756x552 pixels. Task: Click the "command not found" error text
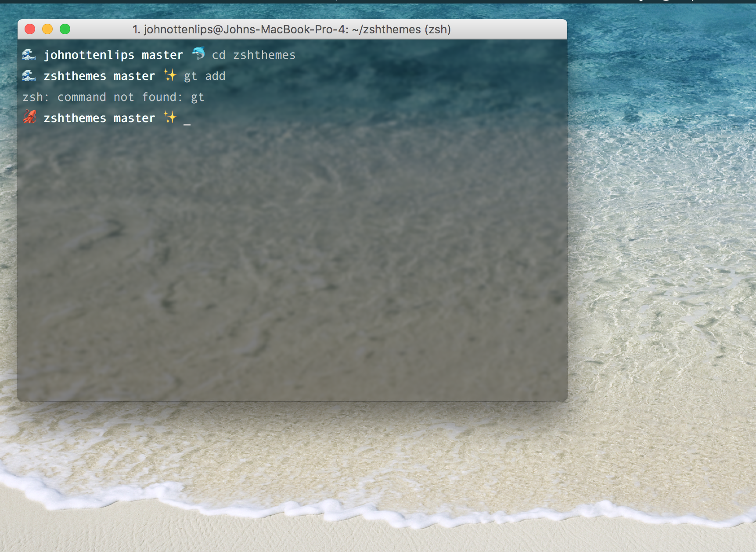tap(117, 97)
